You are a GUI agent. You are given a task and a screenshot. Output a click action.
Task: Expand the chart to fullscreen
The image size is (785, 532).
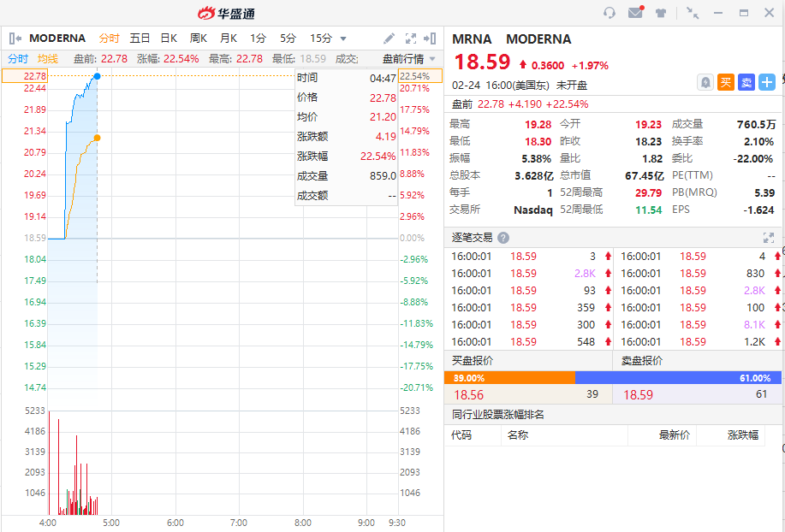[x=410, y=38]
